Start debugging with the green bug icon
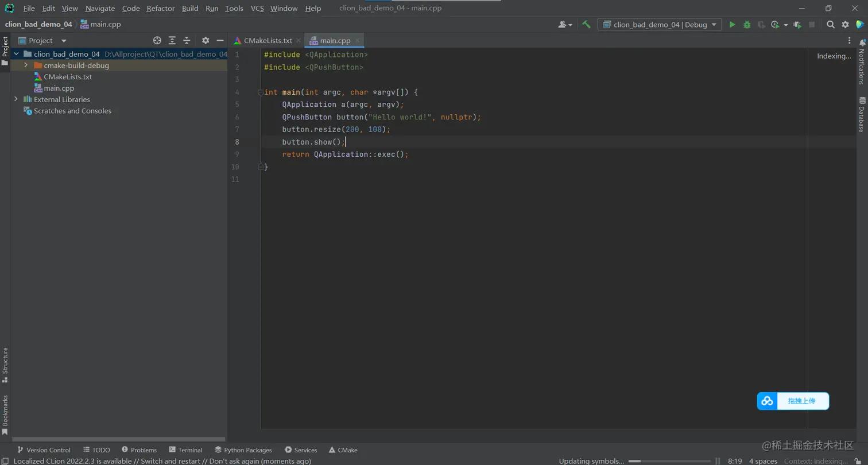 coord(747,25)
